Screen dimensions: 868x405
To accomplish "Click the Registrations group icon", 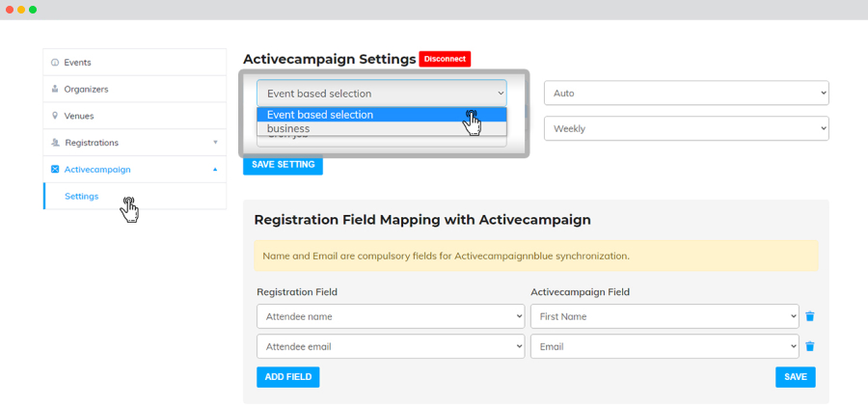I will 55,143.
